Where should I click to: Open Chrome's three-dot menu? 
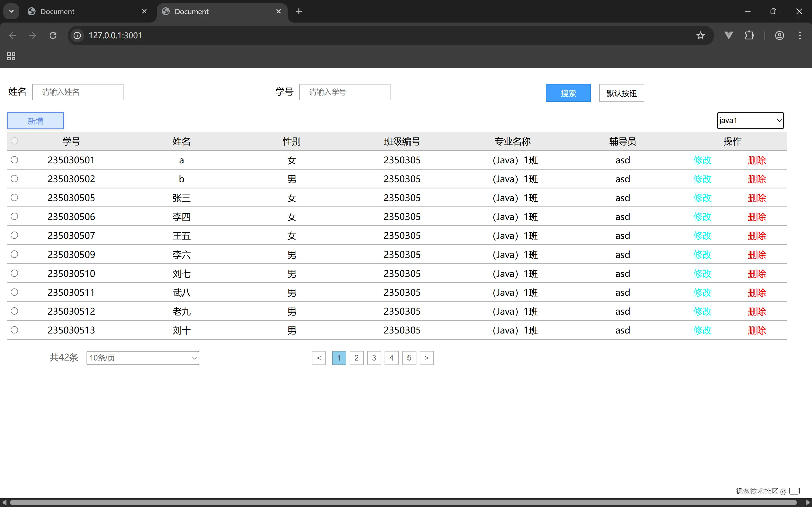point(800,35)
